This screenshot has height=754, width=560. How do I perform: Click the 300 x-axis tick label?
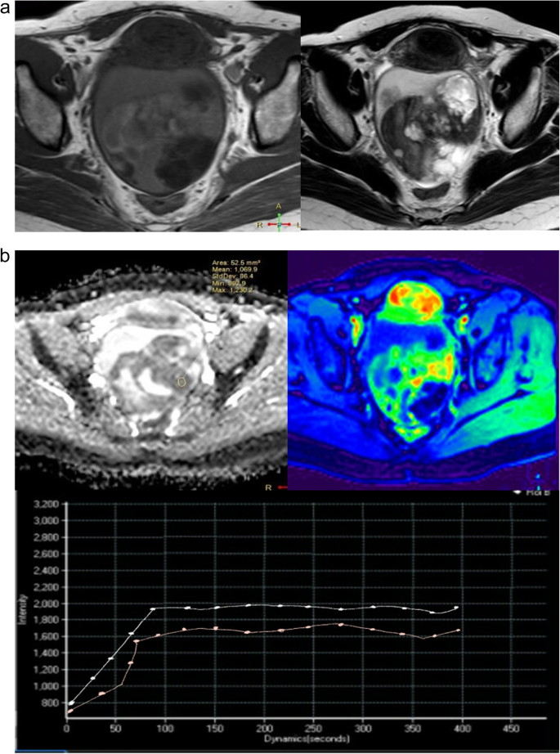(x=362, y=729)
